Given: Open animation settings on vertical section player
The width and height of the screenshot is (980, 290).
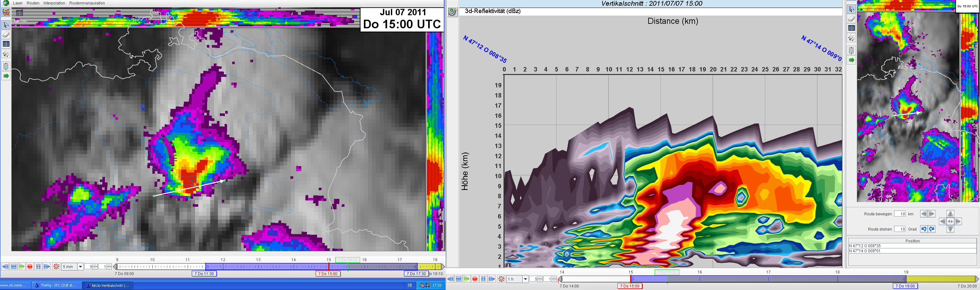Looking at the screenshot, I should (501, 279).
